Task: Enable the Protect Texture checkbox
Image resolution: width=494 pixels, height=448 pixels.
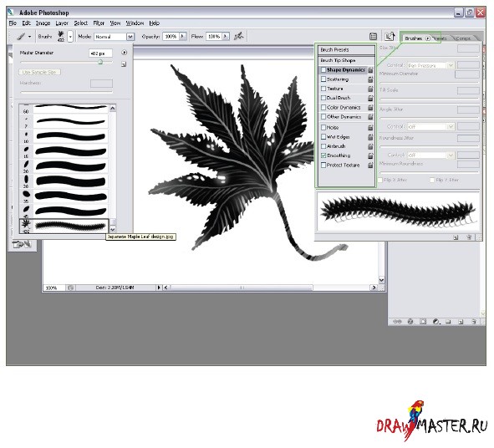Action: pyautogui.click(x=323, y=165)
